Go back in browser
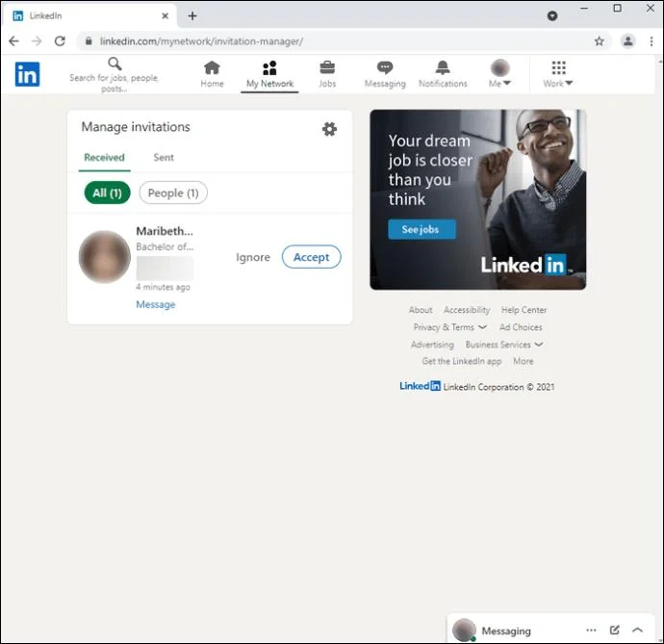 (14, 41)
